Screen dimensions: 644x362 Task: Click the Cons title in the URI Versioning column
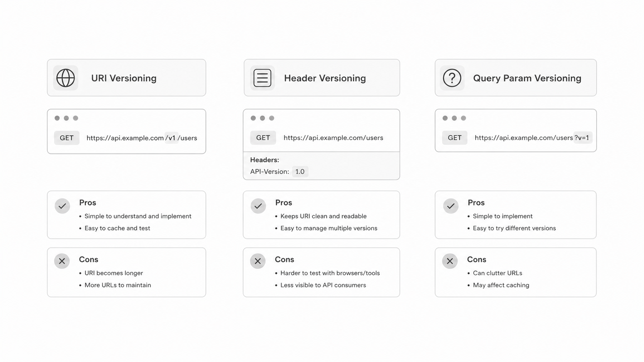(x=89, y=260)
